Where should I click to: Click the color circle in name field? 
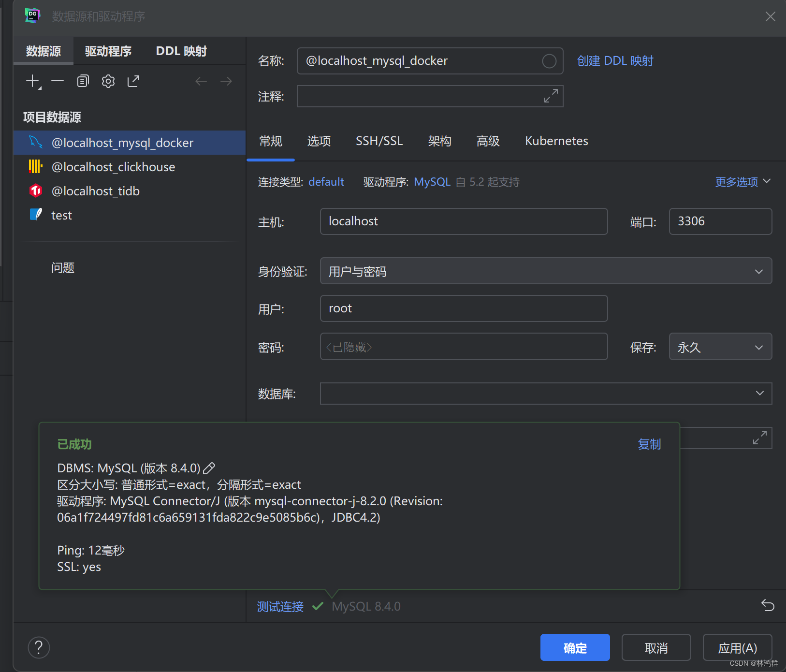coord(549,61)
